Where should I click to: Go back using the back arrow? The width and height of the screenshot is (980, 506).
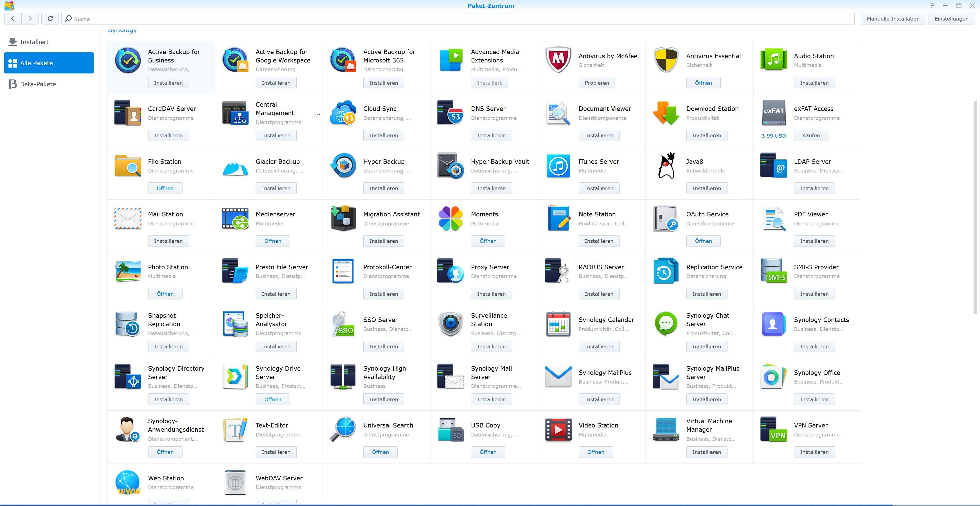tap(13, 19)
